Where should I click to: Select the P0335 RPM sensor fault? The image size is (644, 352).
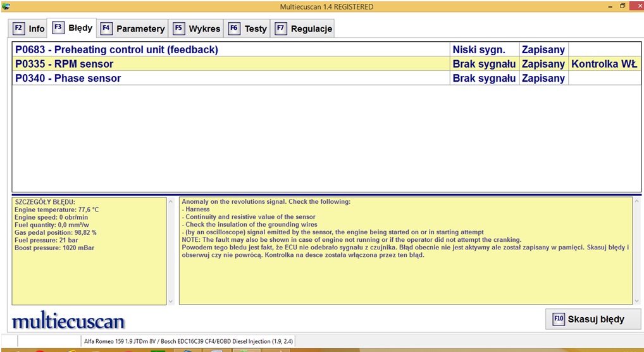point(326,64)
